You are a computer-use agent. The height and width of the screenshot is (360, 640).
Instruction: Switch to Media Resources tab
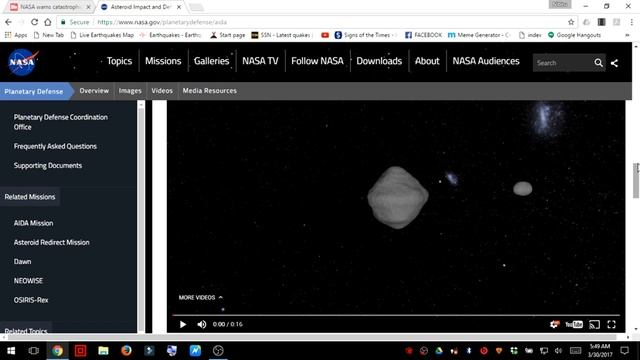pyautogui.click(x=209, y=91)
